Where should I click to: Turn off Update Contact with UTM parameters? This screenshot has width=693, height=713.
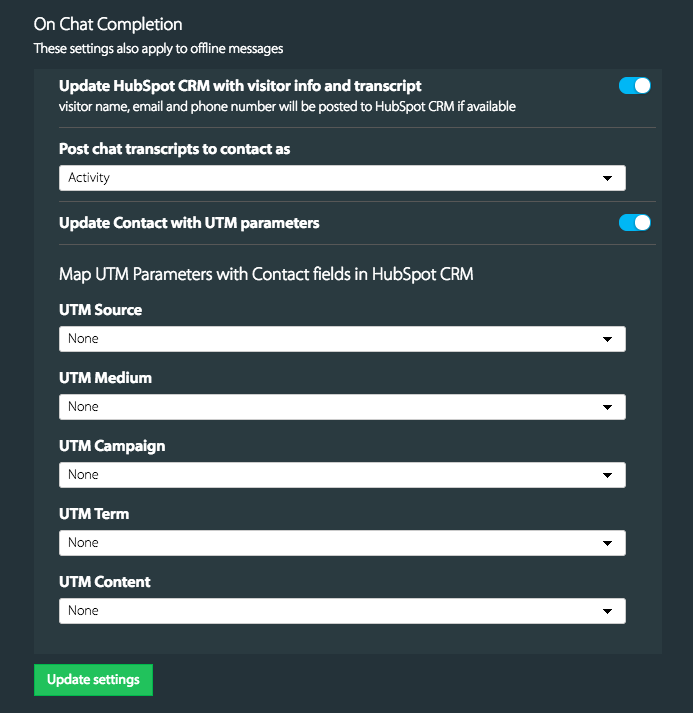pyautogui.click(x=634, y=223)
